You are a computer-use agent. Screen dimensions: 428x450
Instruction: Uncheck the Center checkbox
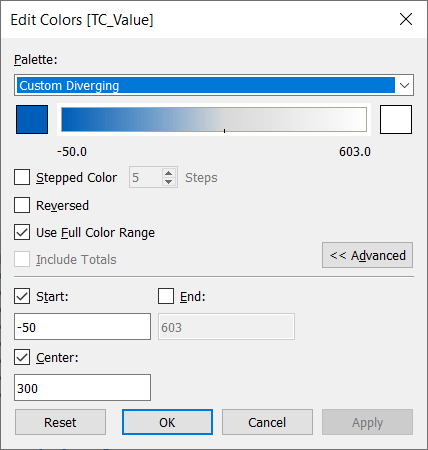coord(22,357)
